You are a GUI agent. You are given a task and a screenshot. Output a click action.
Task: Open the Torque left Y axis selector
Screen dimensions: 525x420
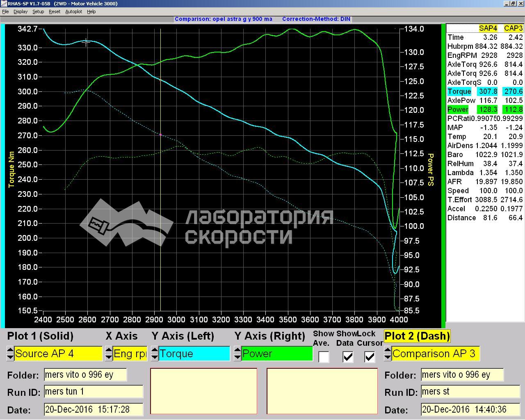click(194, 354)
